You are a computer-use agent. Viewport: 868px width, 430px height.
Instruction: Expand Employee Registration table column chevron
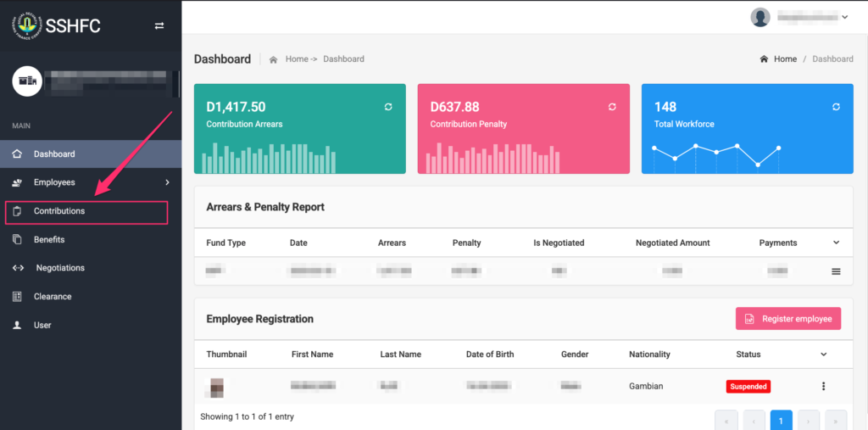click(x=824, y=355)
